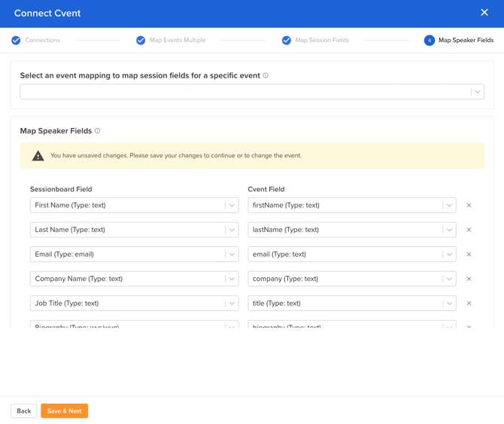The image size is (504, 424).
Task: Click the Save & Next button
Action: click(x=64, y=410)
